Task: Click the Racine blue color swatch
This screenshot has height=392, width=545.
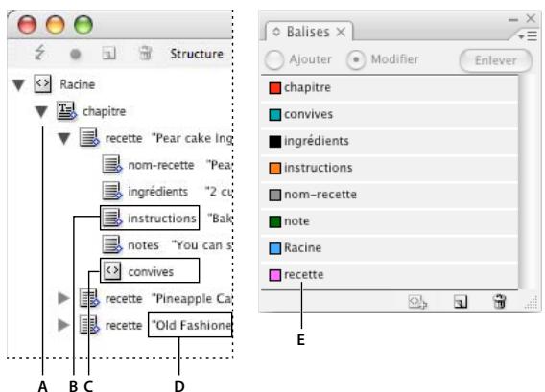Action: pos(275,248)
